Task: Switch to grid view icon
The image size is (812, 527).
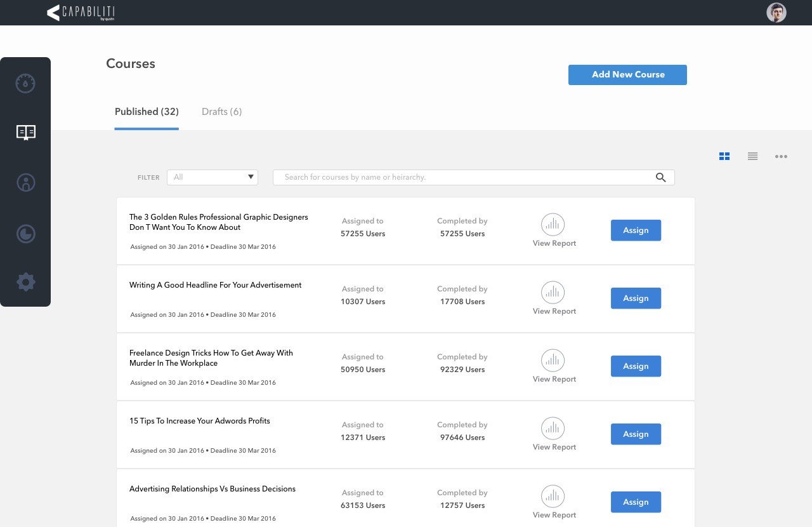Action: (724, 156)
